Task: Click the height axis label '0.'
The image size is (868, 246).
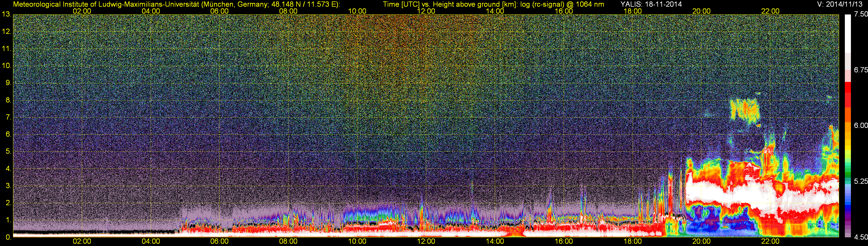Action: click(x=8, y=237)
